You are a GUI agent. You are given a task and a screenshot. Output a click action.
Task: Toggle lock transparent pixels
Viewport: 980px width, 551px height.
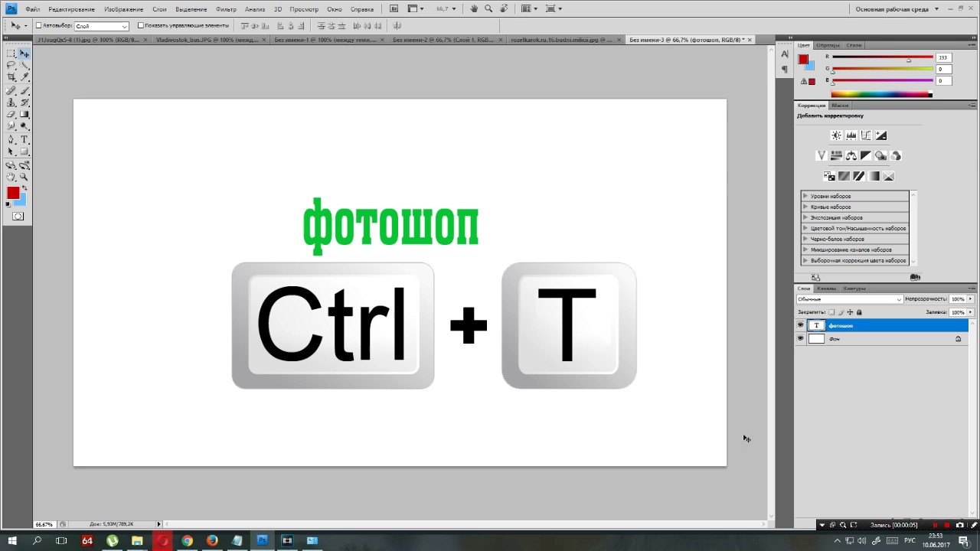pos(832,312)
